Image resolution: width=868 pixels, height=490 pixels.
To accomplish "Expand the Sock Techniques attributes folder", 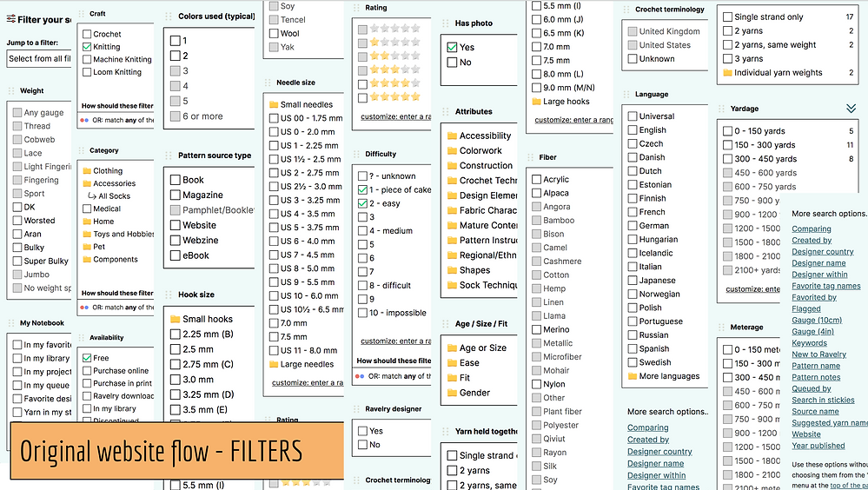I will point(453,285).
